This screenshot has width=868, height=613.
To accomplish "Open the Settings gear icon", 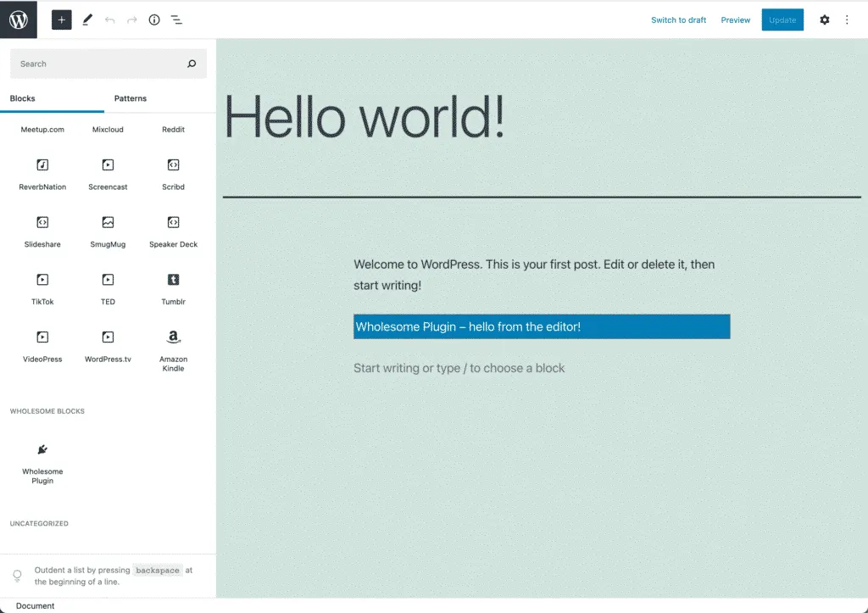I will 824,20.
